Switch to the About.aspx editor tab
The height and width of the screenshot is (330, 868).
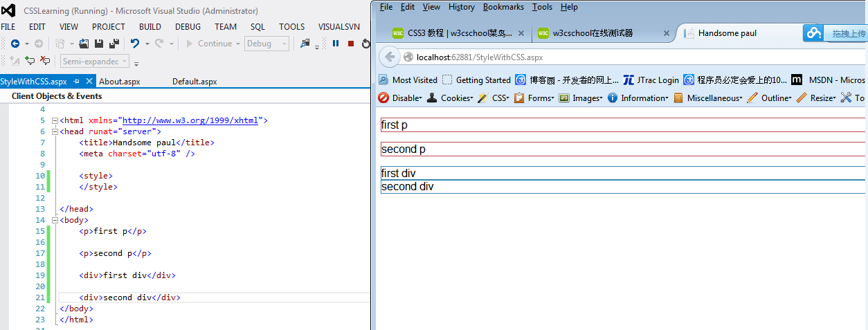click(120, 82)
